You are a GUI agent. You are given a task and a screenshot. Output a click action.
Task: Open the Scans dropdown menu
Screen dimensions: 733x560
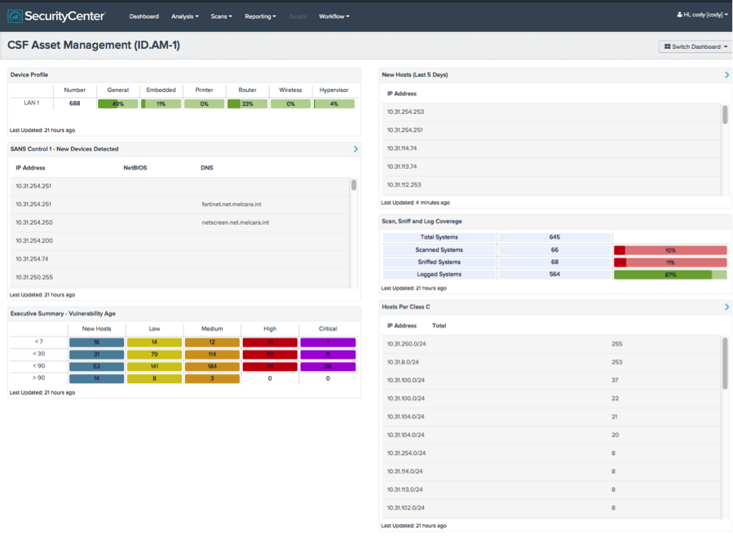pyautogui.click(x=221, y=16)
